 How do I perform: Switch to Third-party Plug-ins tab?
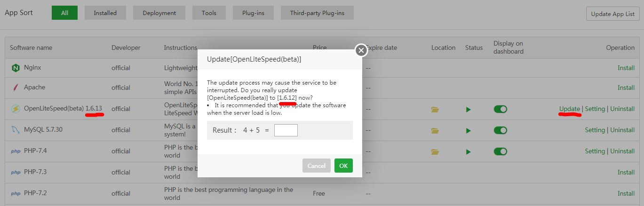coord(317,13)
